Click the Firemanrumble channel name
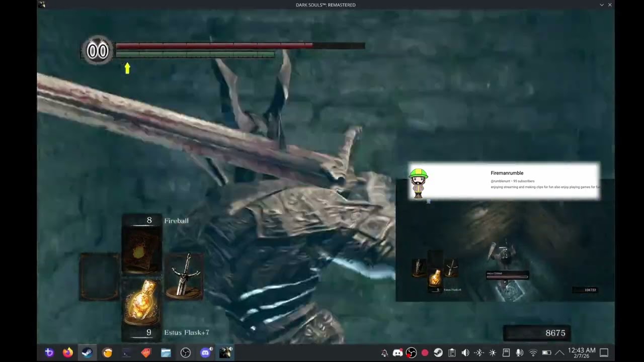 (x=507, y=173)
